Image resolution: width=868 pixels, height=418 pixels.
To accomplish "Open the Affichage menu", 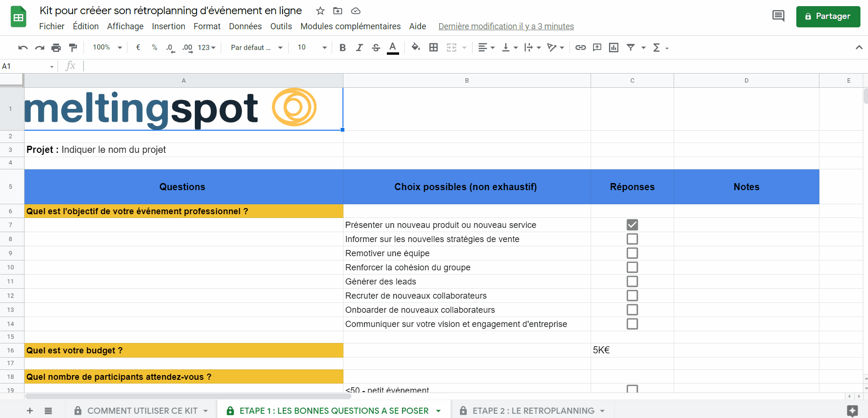I will [x=125, y=26].
